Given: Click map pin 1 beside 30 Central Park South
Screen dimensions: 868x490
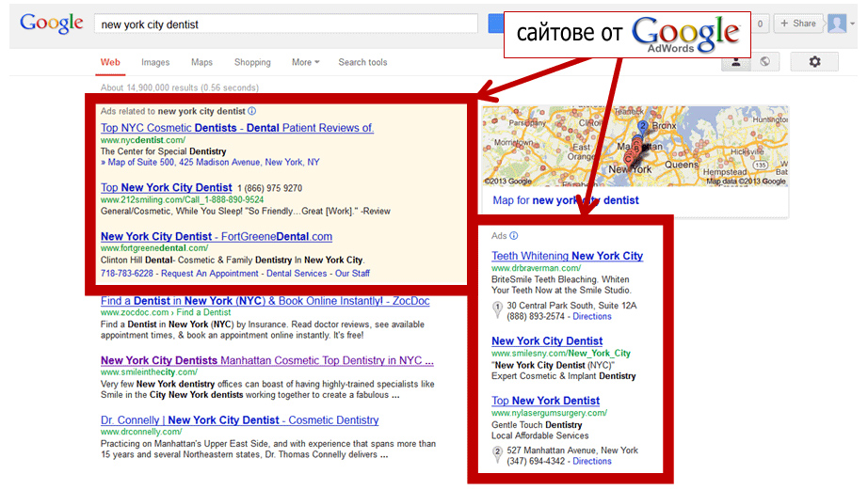Looking at the screenshot, I should click(x=497, y=308).
